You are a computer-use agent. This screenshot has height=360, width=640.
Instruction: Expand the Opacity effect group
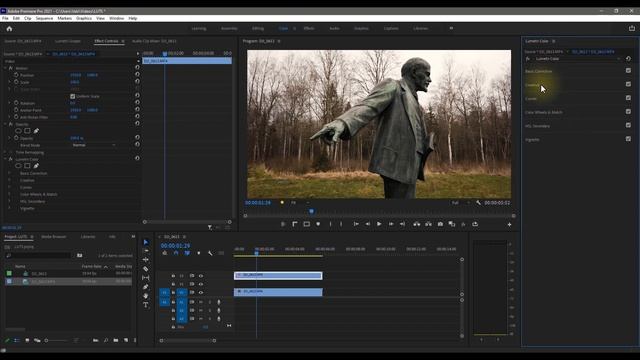tap(6, 124)
